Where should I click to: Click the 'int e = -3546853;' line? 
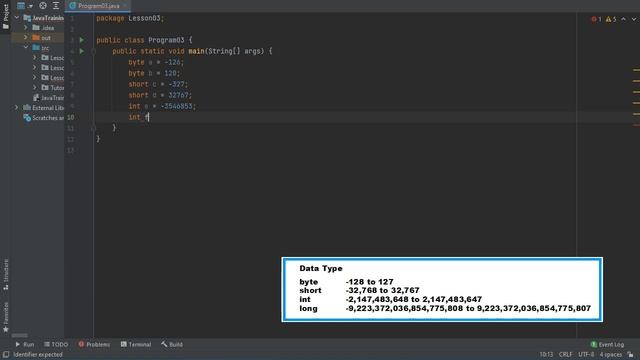162,106
